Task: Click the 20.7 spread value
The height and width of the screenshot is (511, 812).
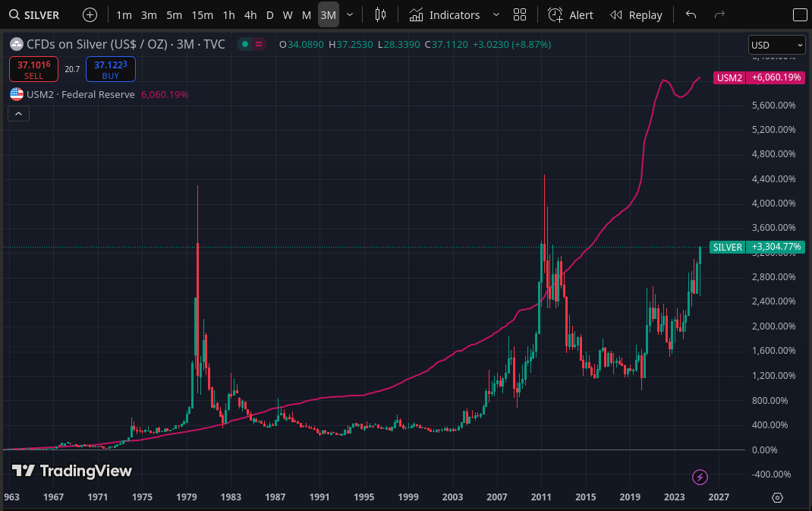Action: [72, 69]
